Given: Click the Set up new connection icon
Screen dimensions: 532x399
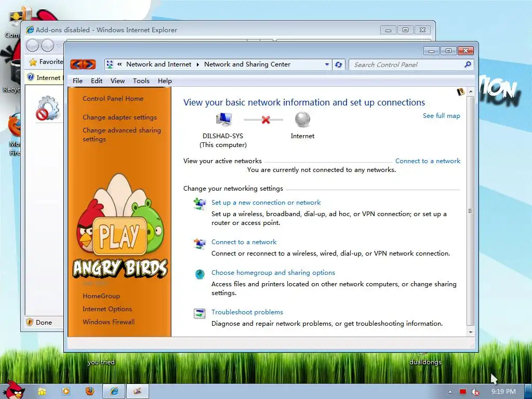Looking at the screenshot, I should click(x=199, y=204).
